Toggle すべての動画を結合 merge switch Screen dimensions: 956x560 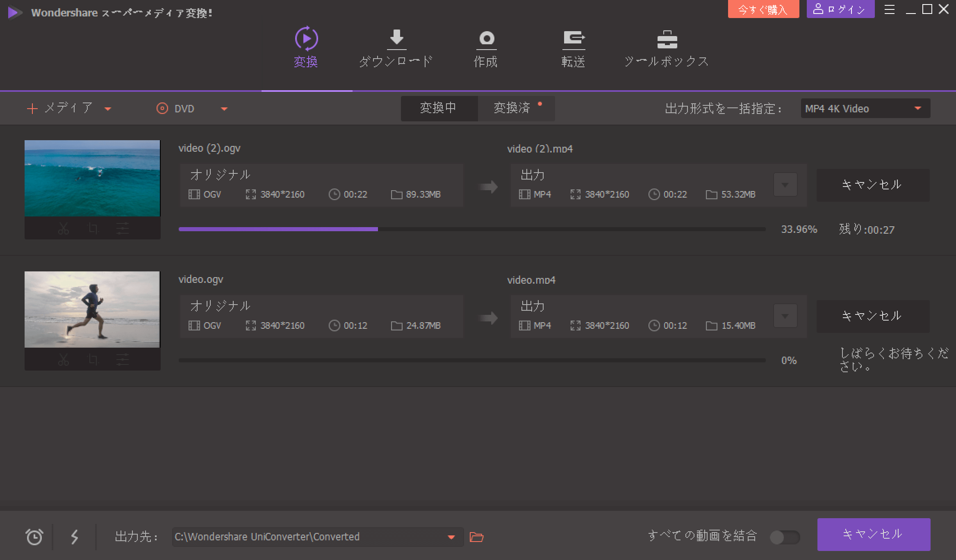[x=785, y=537]
